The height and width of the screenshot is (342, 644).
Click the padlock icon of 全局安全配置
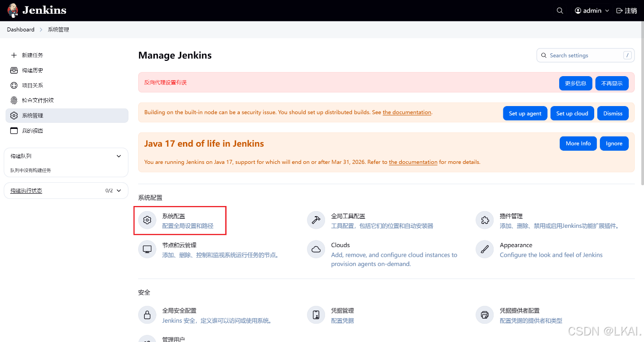(147, 315)
